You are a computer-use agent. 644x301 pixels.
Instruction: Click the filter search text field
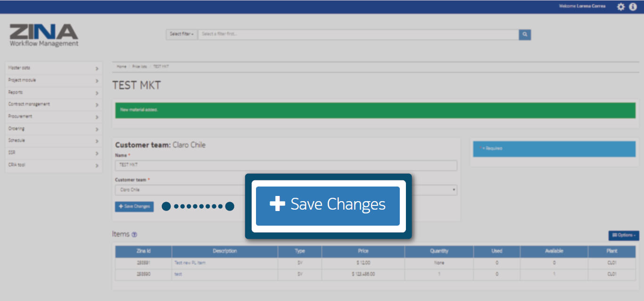(358, 34)
